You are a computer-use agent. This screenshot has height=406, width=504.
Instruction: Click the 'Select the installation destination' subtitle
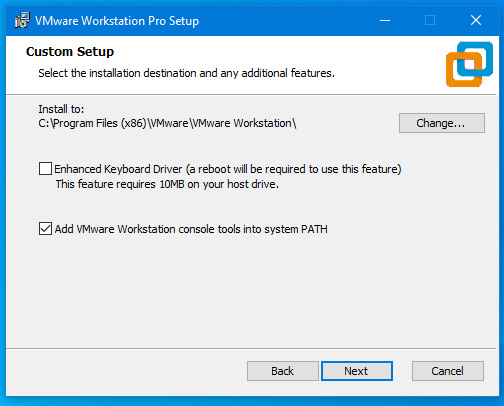point(186,73)
